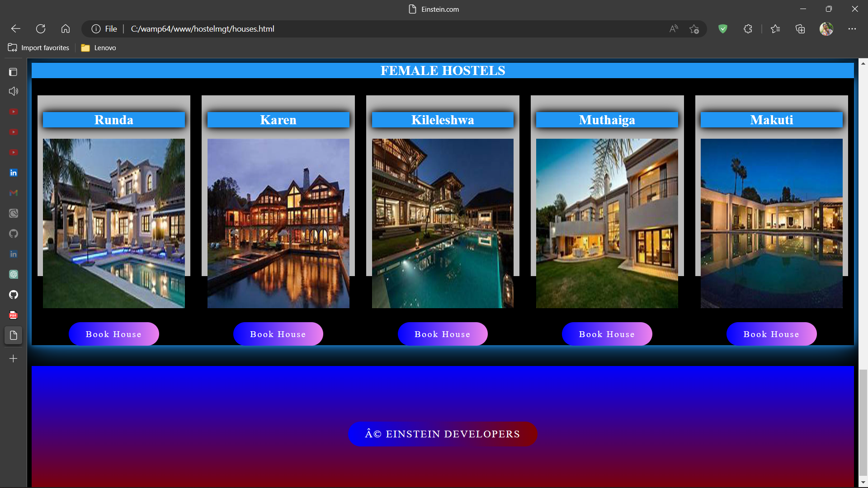868x488 pixels.
Task: Book the Karen house
Action: click(278, 334)
